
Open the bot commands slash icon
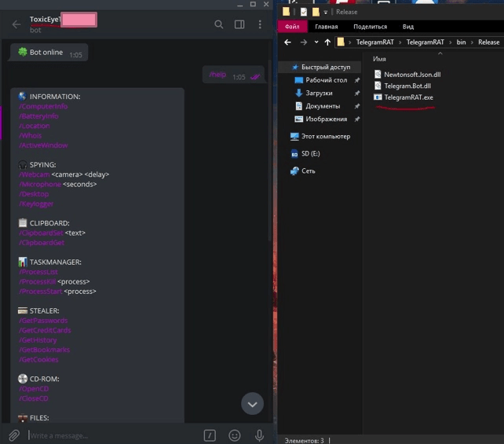(210, 435)
